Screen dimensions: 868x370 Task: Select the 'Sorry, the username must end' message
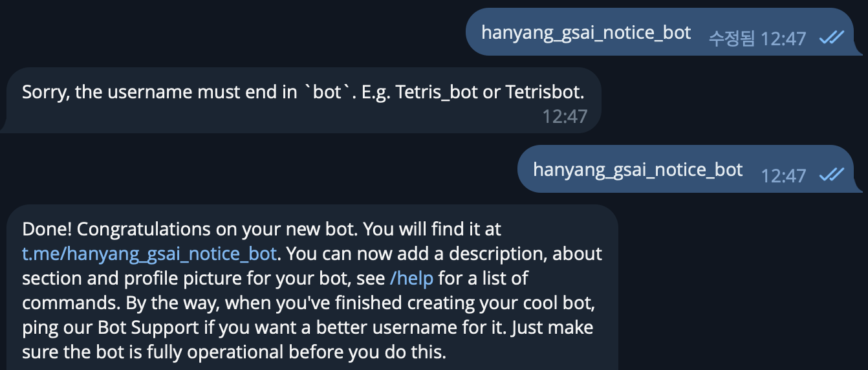(x=301, y=100)
